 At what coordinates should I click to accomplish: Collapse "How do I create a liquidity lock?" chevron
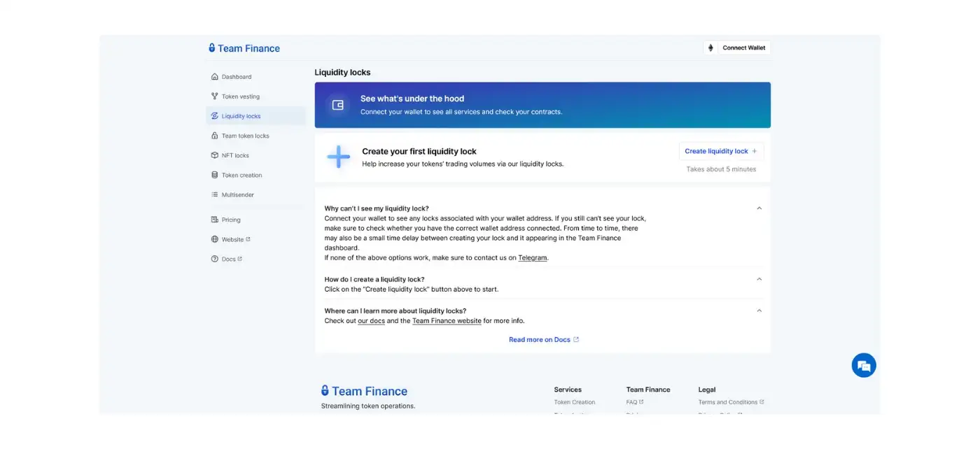pos(759,279)
